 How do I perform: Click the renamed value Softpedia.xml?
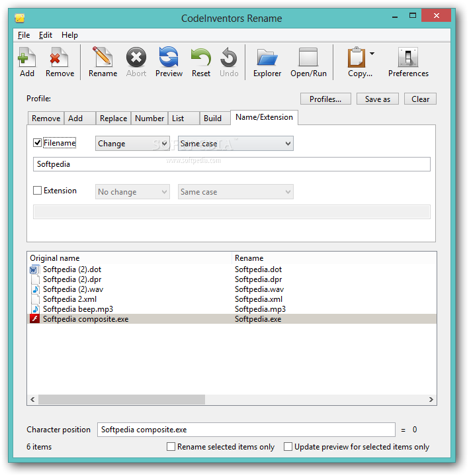pyautogui.click(x=259, y=299)
